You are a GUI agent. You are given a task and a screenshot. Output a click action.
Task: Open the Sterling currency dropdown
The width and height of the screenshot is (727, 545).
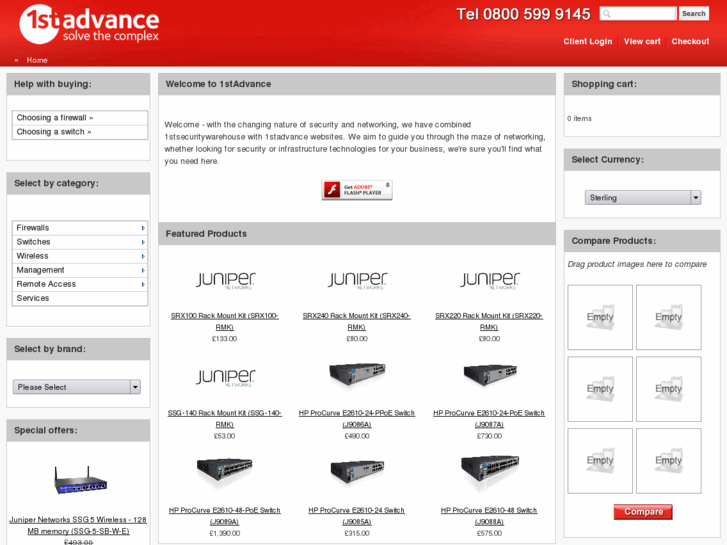click(x=643, y=198)
